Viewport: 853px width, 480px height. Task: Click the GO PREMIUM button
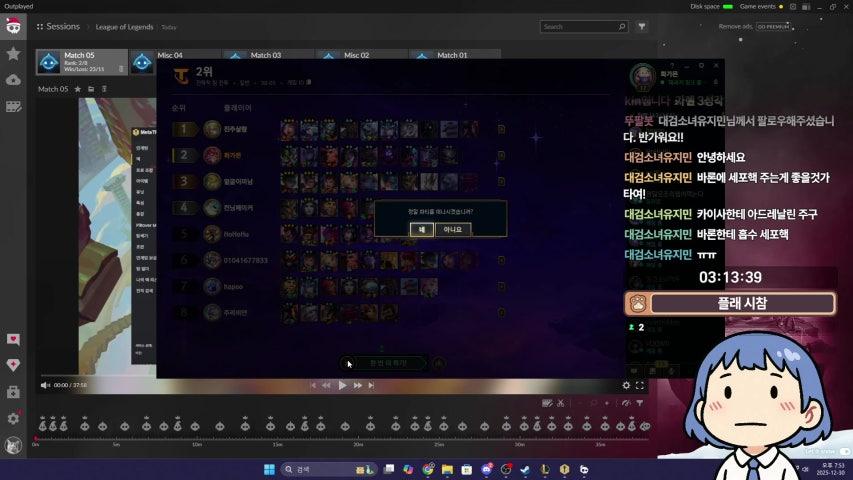coord(772,27)
